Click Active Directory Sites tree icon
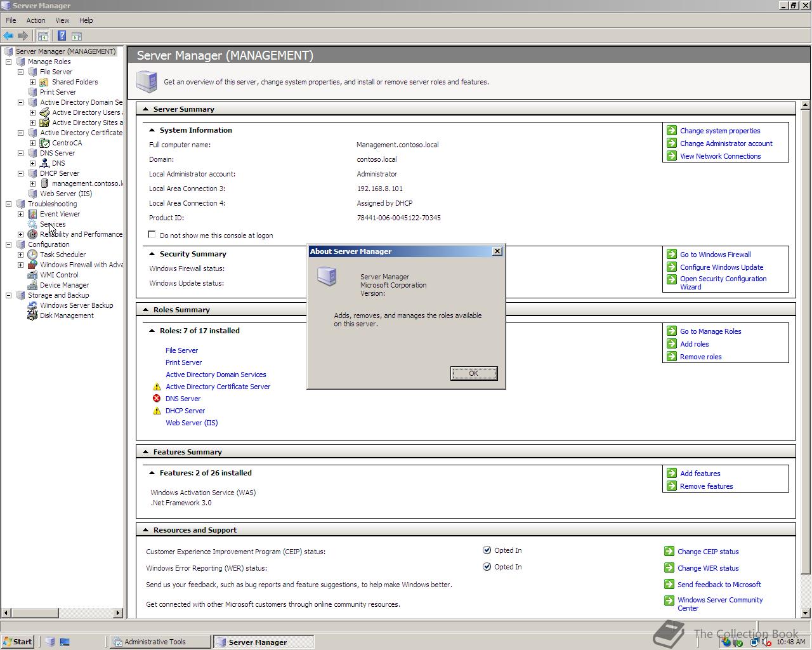 coord(44,123)
